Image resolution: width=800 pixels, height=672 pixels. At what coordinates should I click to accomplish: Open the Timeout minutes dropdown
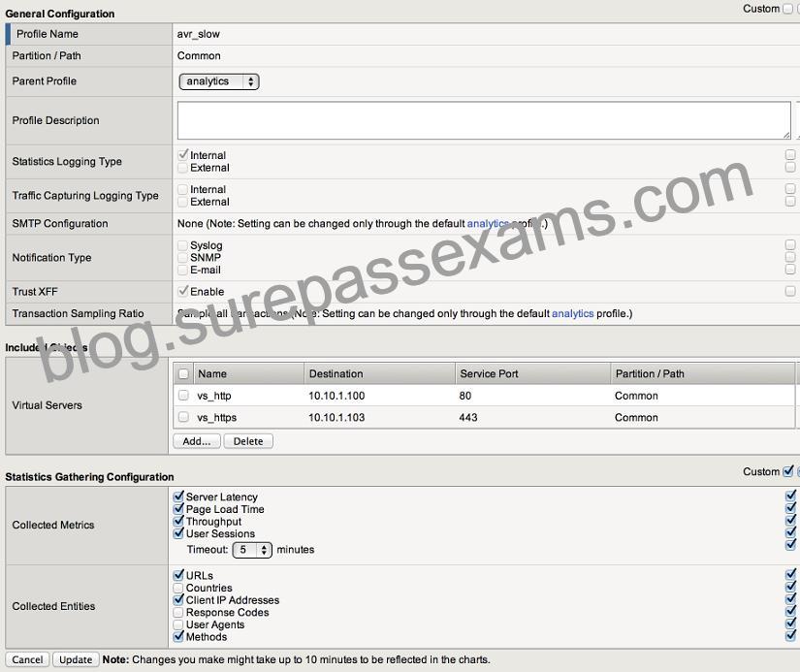[x=252, y=550]
